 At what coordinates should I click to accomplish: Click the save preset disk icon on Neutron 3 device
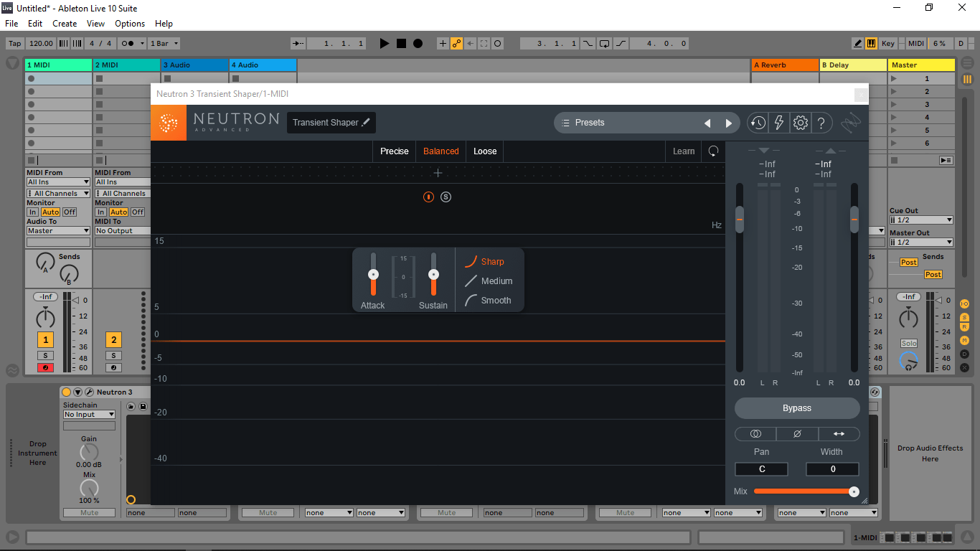(x=143, y=407)
